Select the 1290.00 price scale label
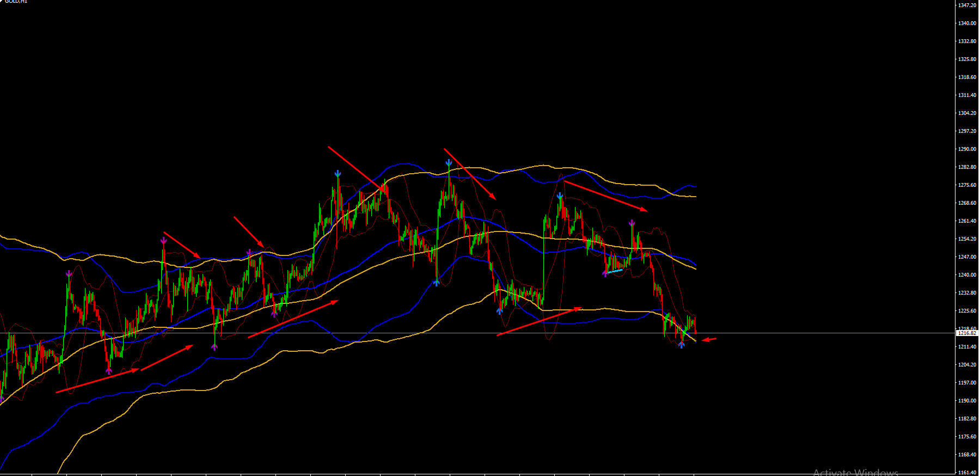The image size is (980, 476). 967,149
